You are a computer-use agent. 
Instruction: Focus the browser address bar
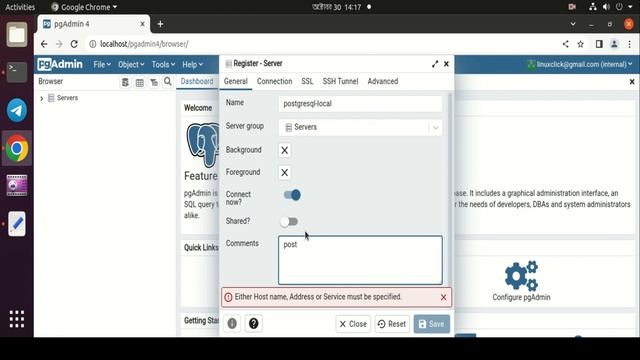click(322, 44)
